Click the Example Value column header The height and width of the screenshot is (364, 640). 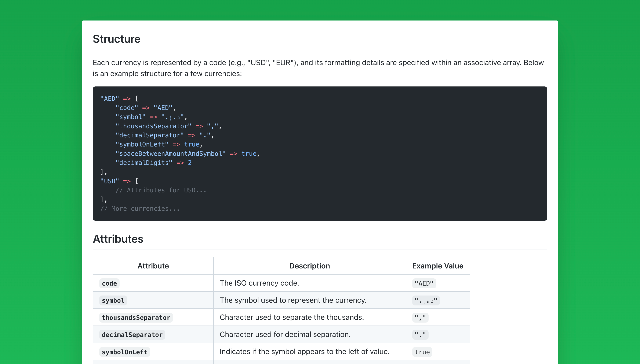click(437, 266)
